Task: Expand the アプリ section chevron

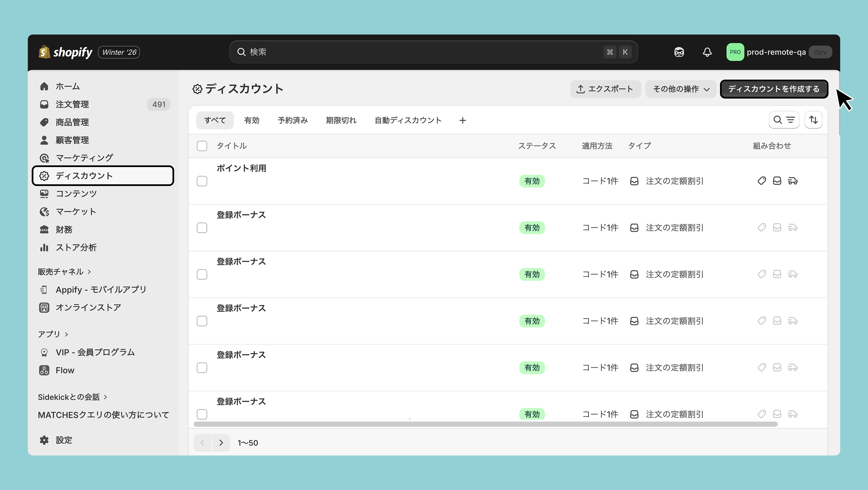Action: coord(66,334)
